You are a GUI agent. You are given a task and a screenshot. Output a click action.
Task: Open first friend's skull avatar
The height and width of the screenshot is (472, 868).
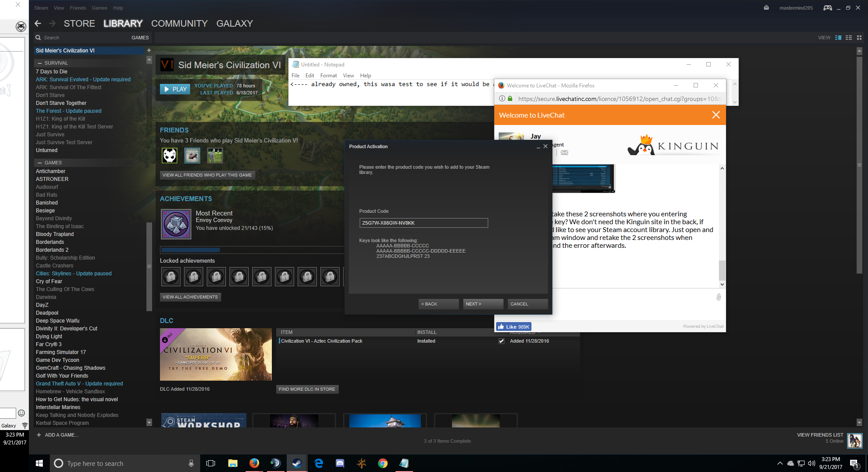click(170, 155)
